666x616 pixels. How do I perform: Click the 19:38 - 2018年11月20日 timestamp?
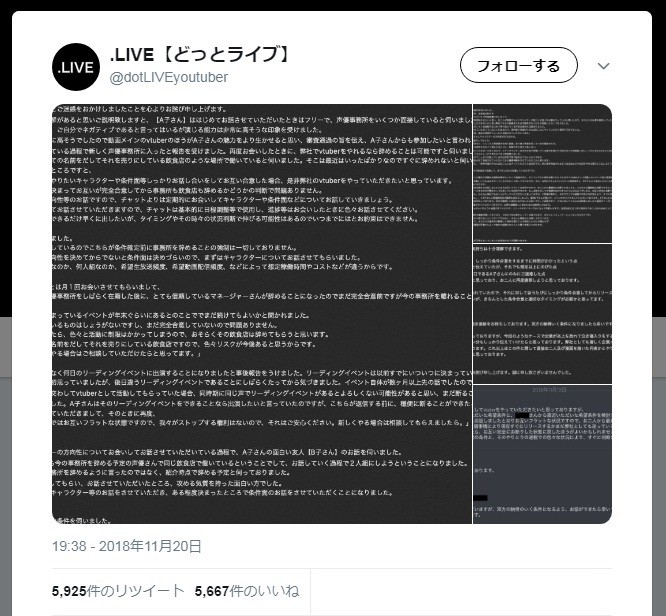[127, 546]
